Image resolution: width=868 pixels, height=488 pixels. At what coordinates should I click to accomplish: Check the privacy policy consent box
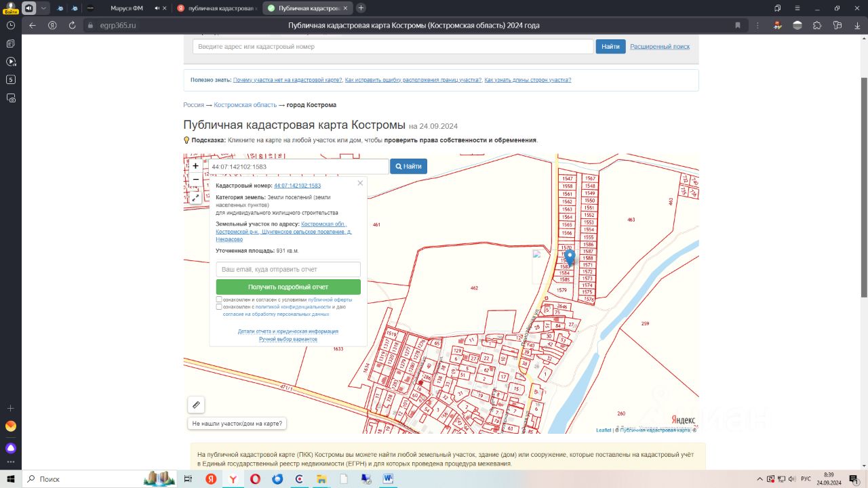(x=219, y=307)
